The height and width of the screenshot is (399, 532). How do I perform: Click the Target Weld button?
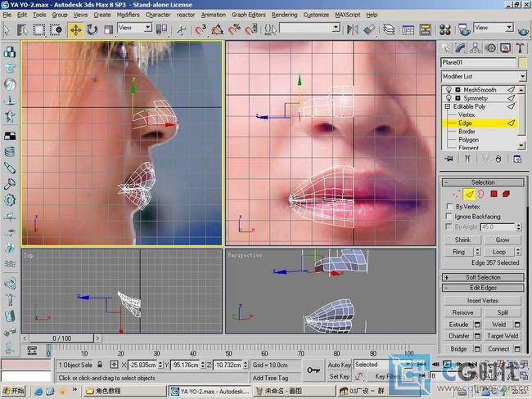click(503, 336)
